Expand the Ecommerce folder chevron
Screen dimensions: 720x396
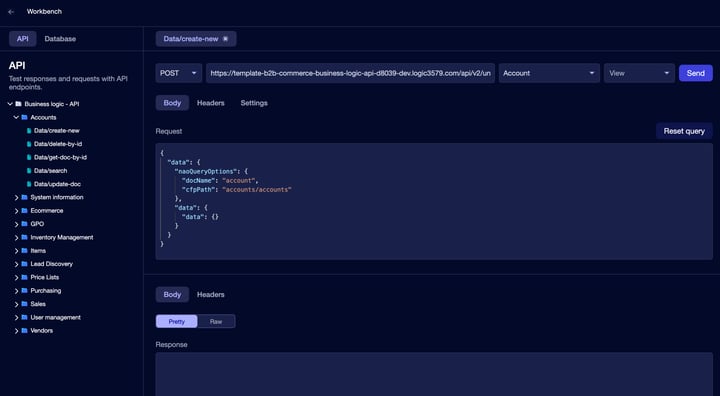[16, 211]
